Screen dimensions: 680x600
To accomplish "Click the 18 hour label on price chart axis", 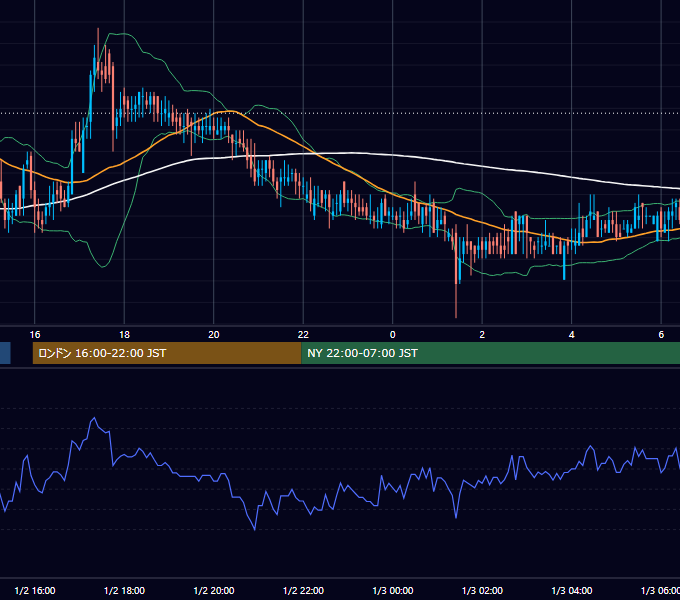I will pos(124,335).
